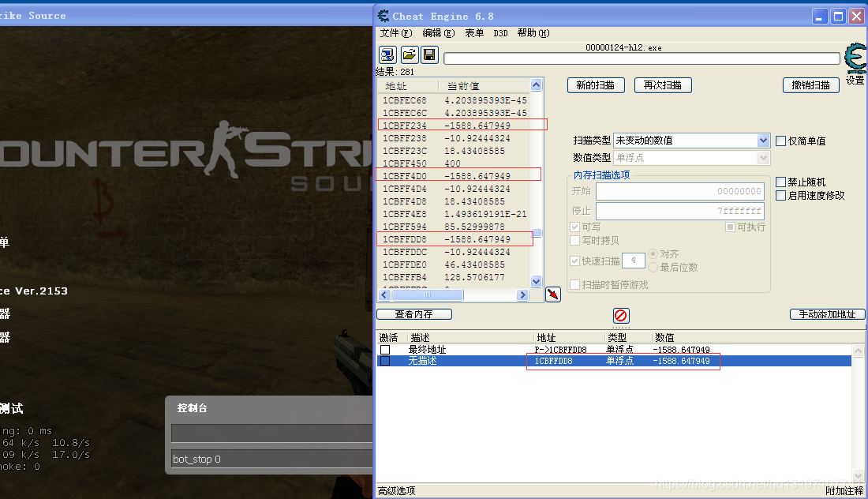The image size is (868, 499).
Task: Activate the 无描述 entry checkbox
Action: pos(385,361)
